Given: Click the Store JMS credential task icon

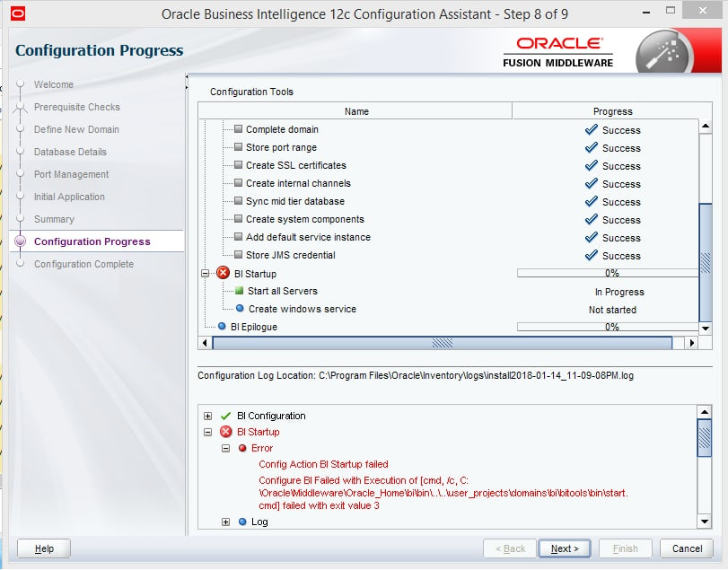Looking at the screenshot, I should point(238,255).
